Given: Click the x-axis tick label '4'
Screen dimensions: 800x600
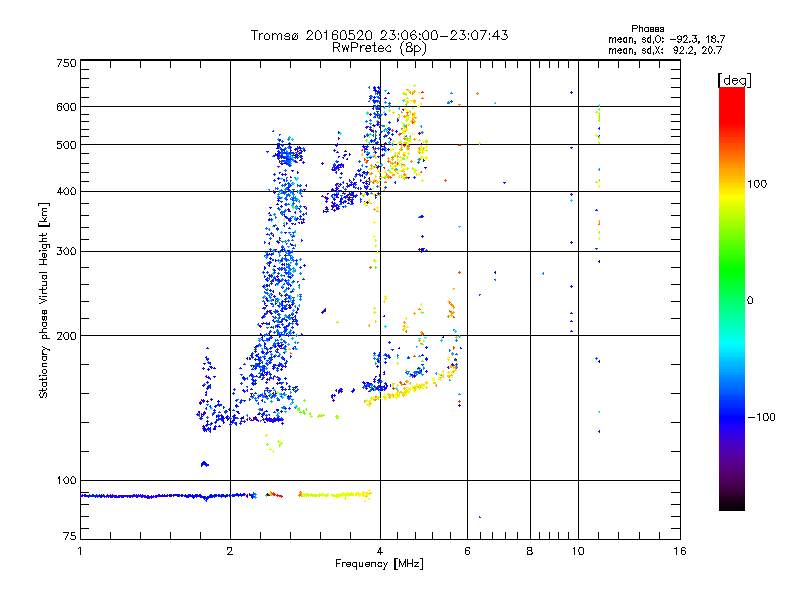Looking at the screenshot, I should click(x=380, y=551).
